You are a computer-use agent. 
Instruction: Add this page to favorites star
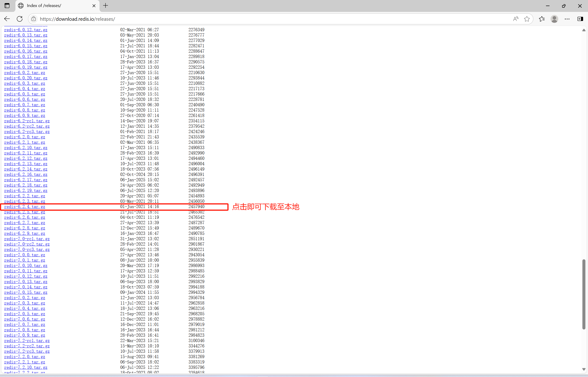527,19
